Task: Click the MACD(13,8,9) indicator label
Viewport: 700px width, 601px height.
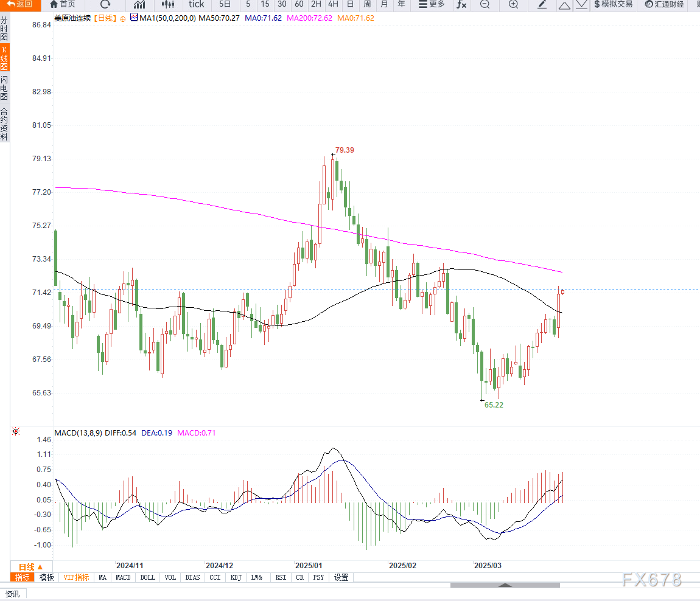Action: coord(78,433)
